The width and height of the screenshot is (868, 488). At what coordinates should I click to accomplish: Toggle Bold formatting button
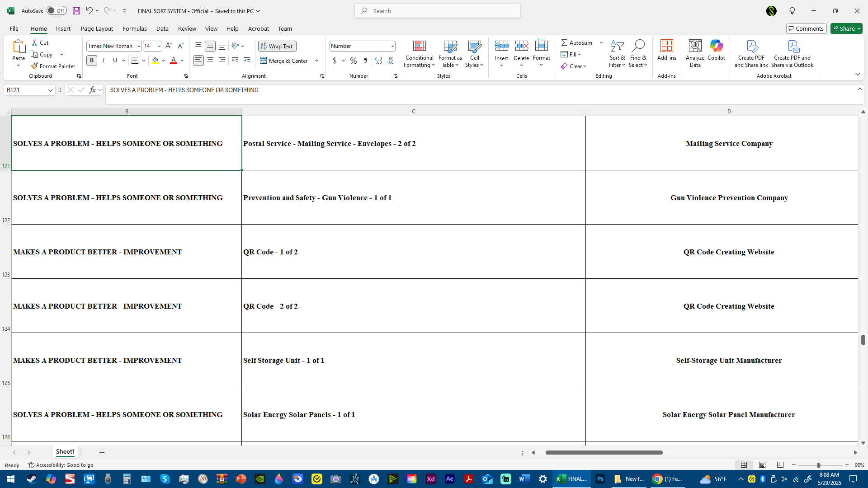(92, 61)
